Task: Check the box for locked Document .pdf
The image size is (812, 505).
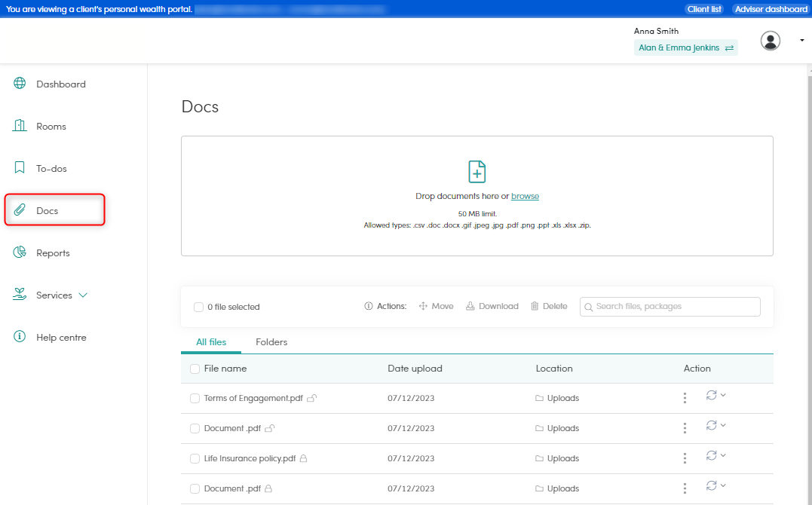Action: click(x=195, y=488)
